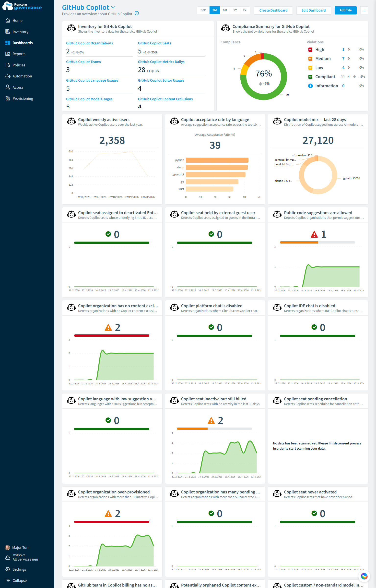Select the 2Y time range
Viewport: 376px width, 588px height.
pos(245,10)
